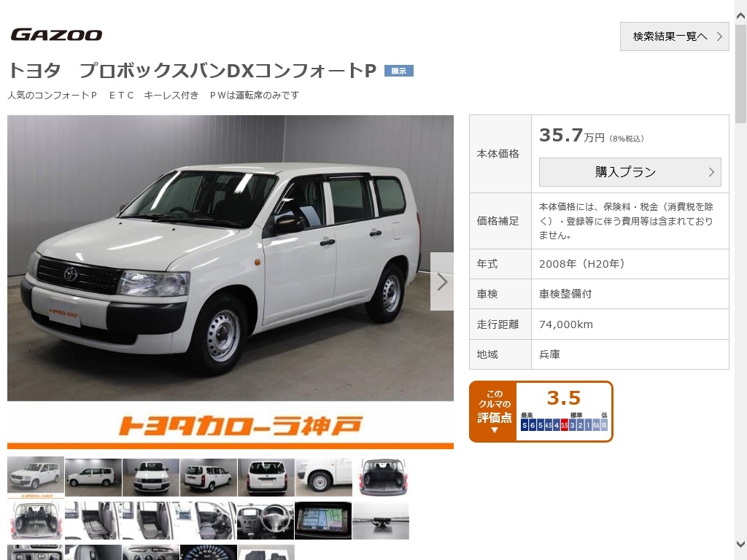The width and height of the screenshot is (747, 560).
Task: Click the scrollbar down arrow
Action: click(x=741, y=544)
